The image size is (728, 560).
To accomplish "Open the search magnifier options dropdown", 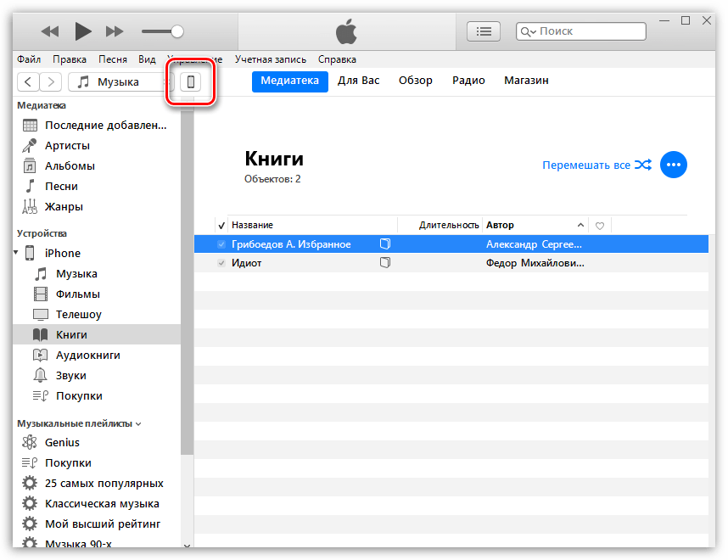I will coord(529,31).
